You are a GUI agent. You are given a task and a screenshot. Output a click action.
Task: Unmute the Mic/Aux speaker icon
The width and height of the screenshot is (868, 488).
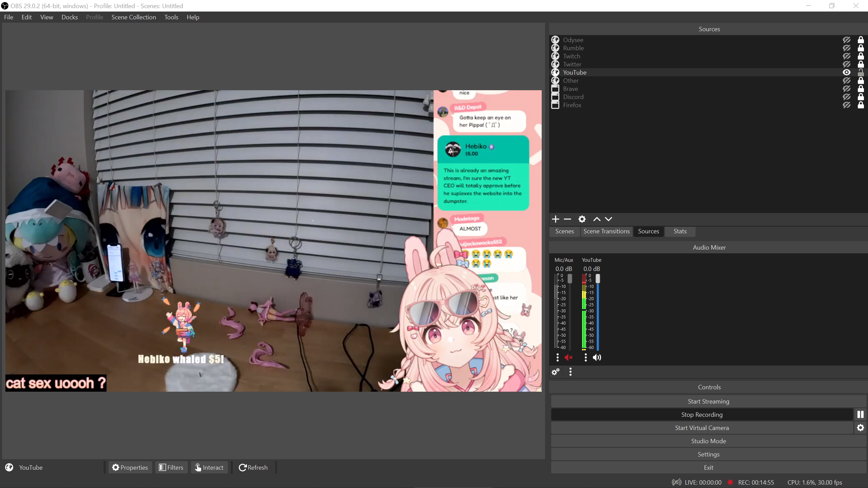pos(568,357)
